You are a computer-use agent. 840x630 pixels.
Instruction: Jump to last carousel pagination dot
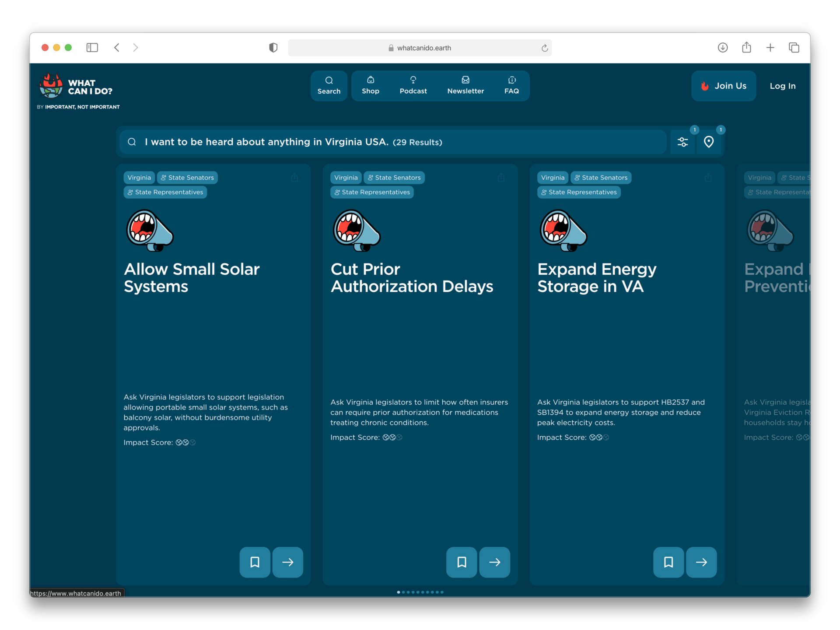coord(442,592)
